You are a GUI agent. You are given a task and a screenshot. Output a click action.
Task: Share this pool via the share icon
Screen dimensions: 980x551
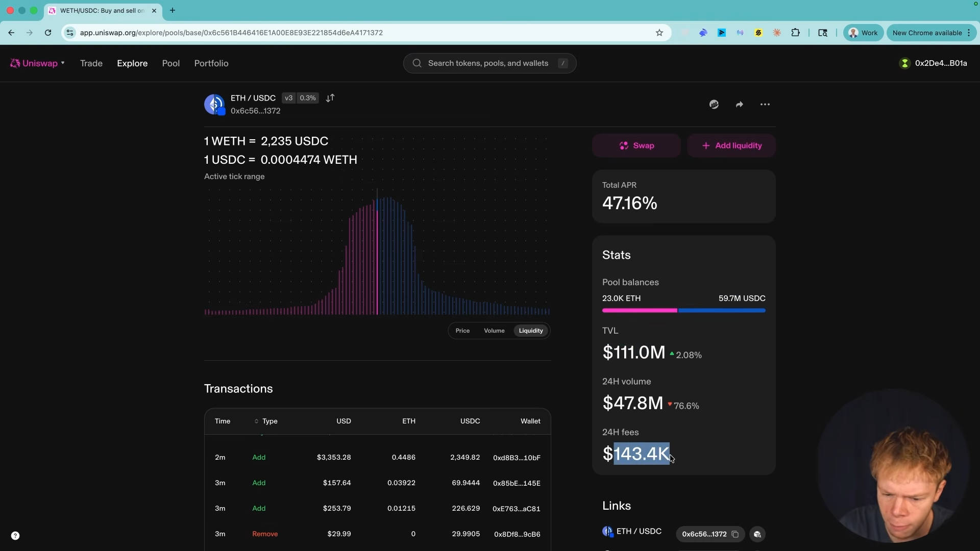(740, 105)
